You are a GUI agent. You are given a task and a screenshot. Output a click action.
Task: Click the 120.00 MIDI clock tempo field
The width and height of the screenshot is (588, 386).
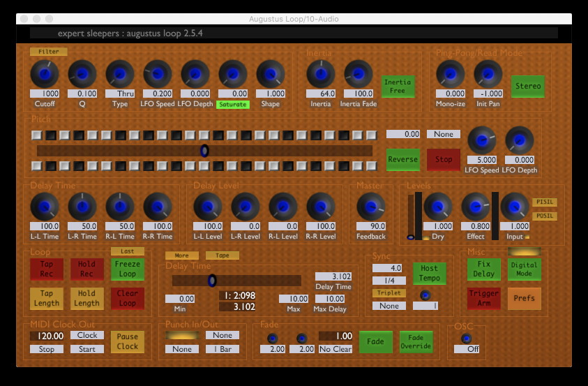click(47, 336)
